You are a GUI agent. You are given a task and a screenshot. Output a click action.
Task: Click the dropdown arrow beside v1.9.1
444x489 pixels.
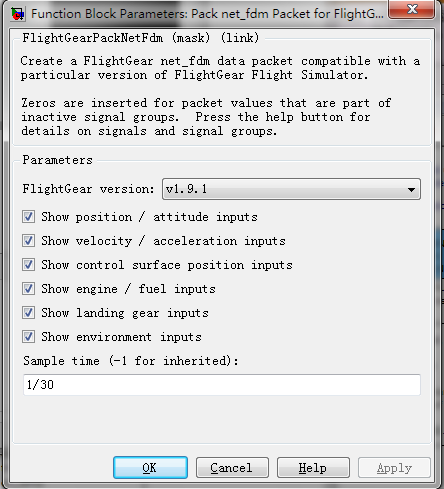(x=411, y=190)
